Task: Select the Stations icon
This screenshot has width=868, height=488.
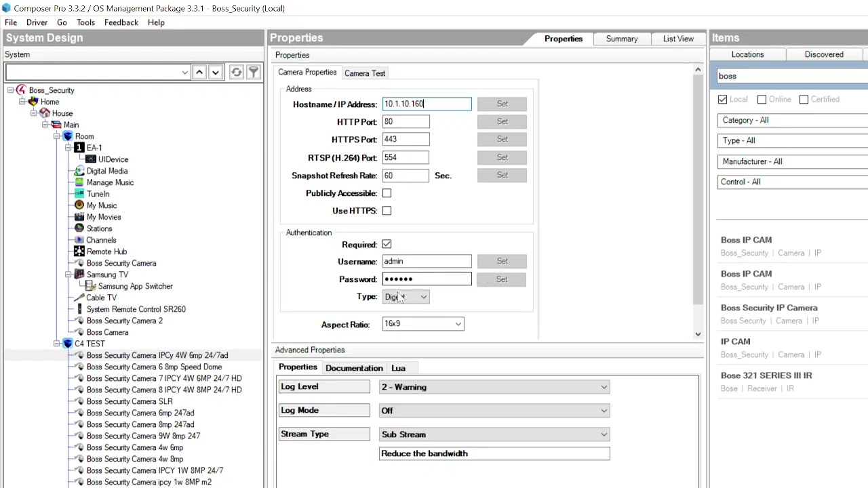Action: [x=79, y=228]
